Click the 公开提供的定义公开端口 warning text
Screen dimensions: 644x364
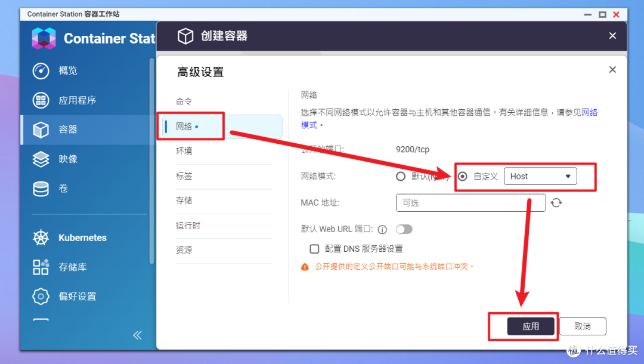pyautogui.click(x=395, y=267)
